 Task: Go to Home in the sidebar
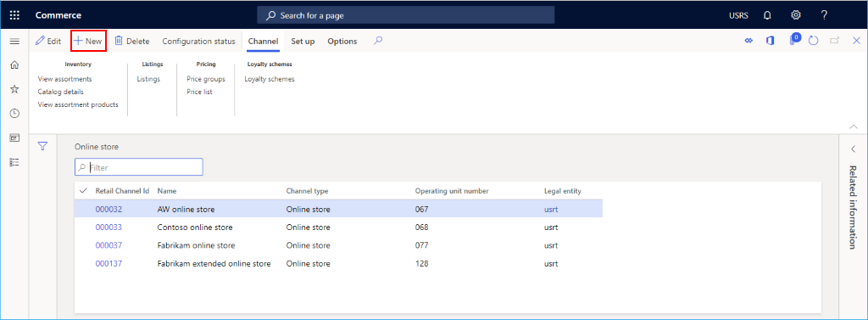[x=15, y=65]
